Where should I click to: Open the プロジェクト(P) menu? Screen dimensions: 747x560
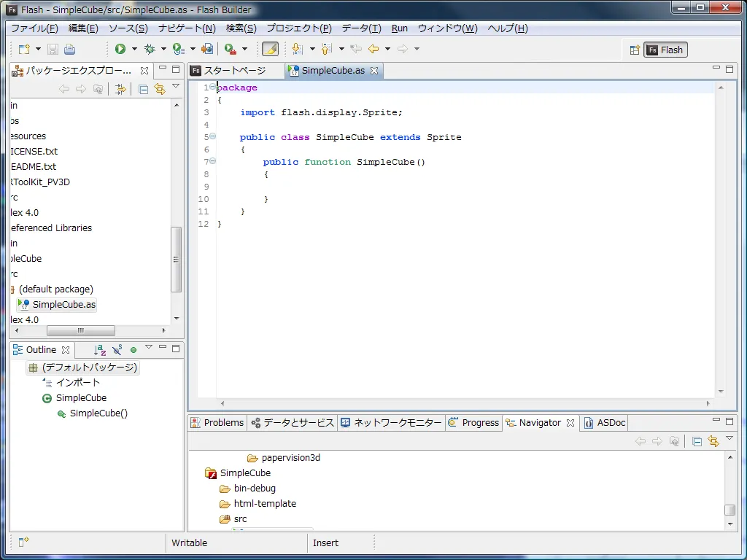coord(298,28)
